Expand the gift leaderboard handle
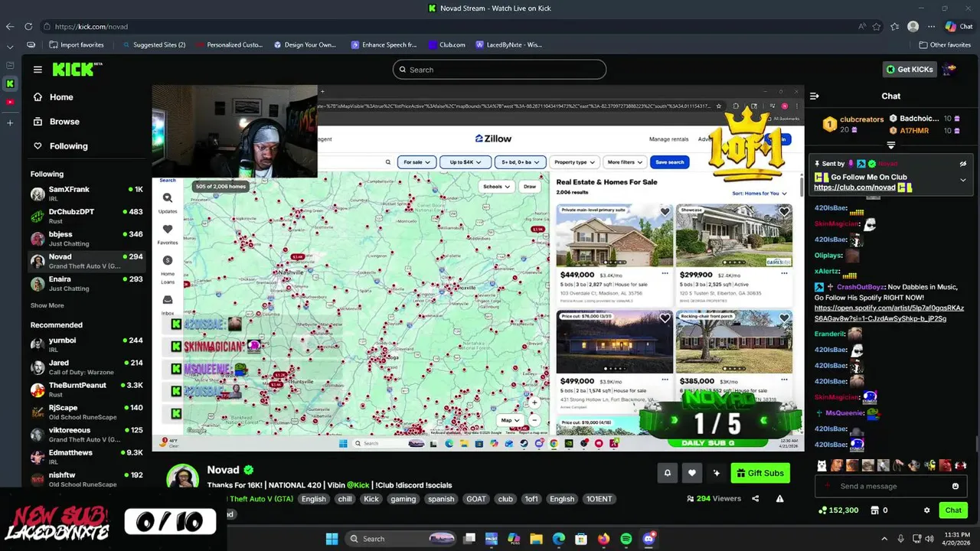This screenshot has width=980, height=551. click(891, 145)
